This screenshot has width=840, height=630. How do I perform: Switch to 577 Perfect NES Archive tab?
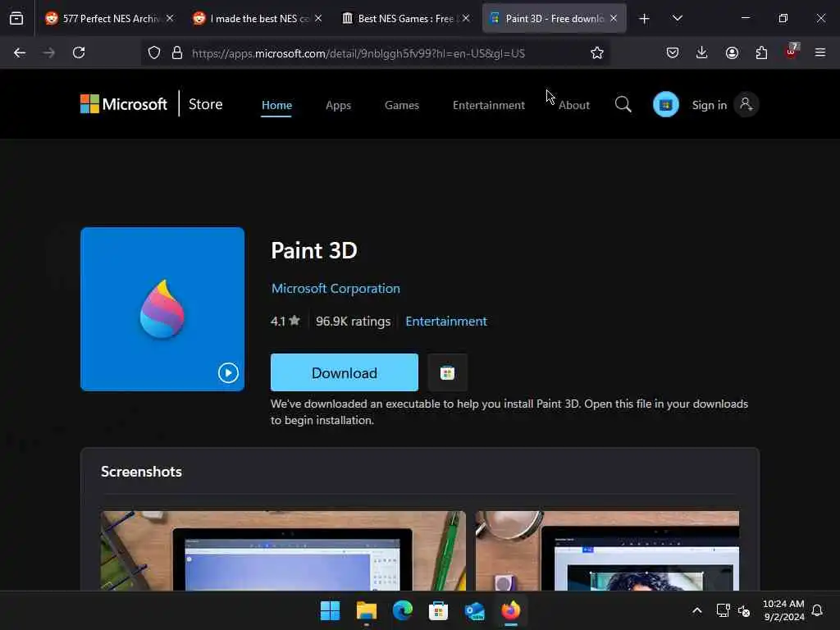[110, 19]
